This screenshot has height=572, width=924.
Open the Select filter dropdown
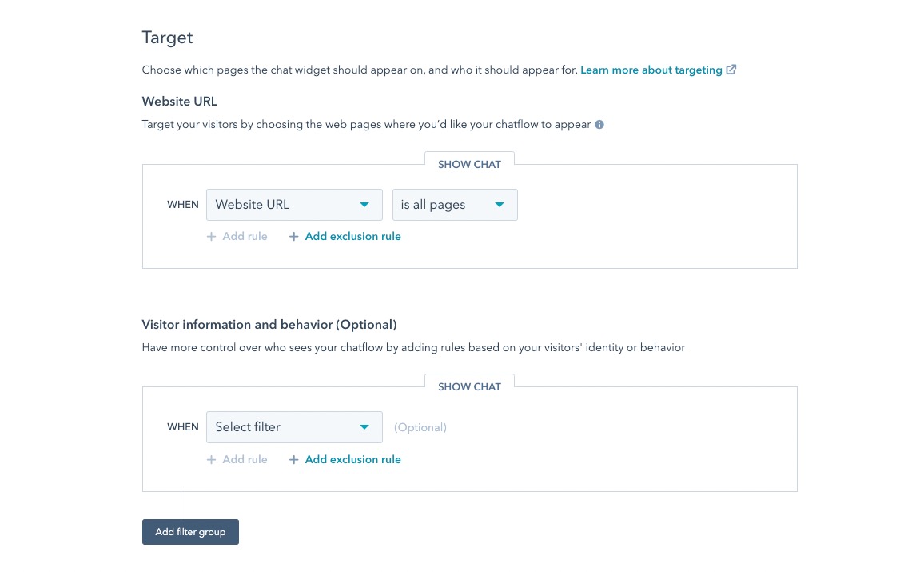click(293, 427)
